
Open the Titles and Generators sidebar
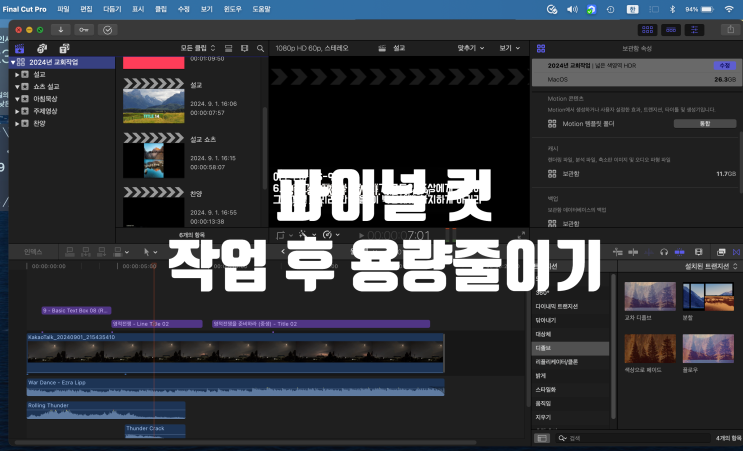[x=64, y=48]
